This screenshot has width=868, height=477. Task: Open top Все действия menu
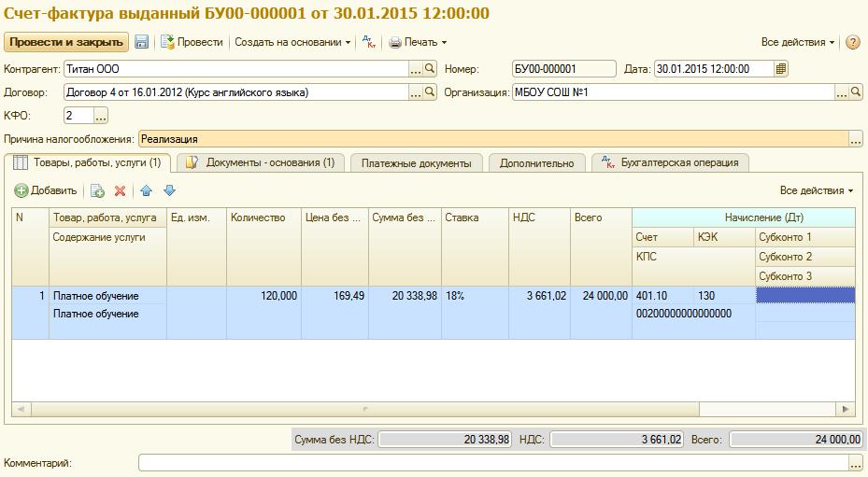tap(798, 42)
